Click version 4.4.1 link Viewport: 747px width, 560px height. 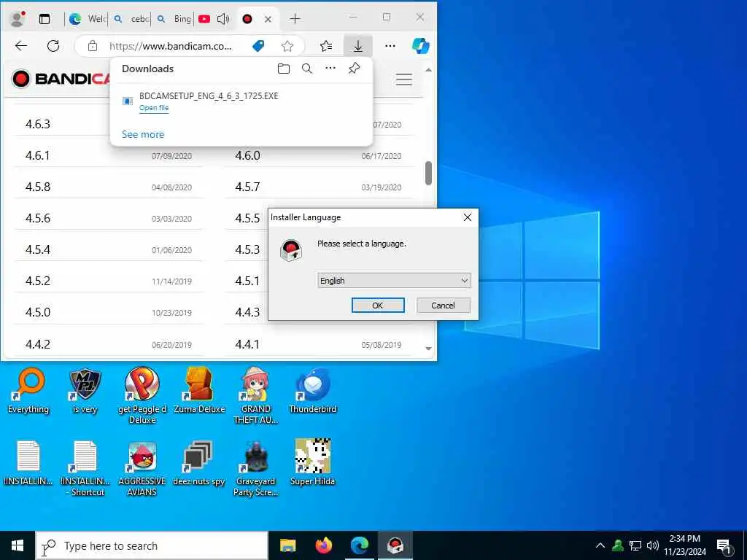[248, 344]
